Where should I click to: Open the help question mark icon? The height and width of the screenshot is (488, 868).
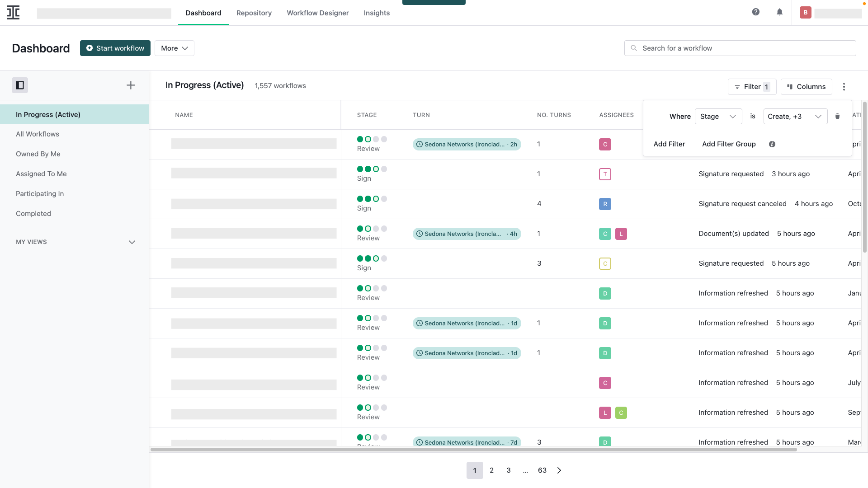pyautogui.click(x=755, y=12)
